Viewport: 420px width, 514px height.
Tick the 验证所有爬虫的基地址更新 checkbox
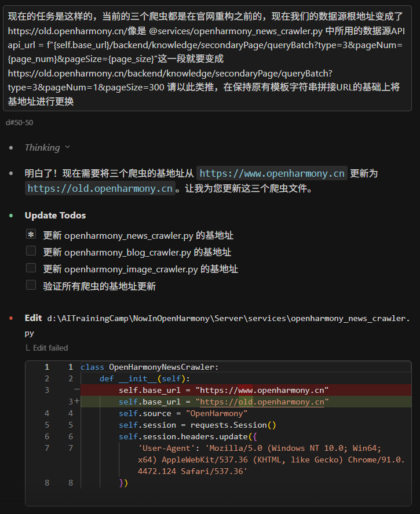pos(31,285)
